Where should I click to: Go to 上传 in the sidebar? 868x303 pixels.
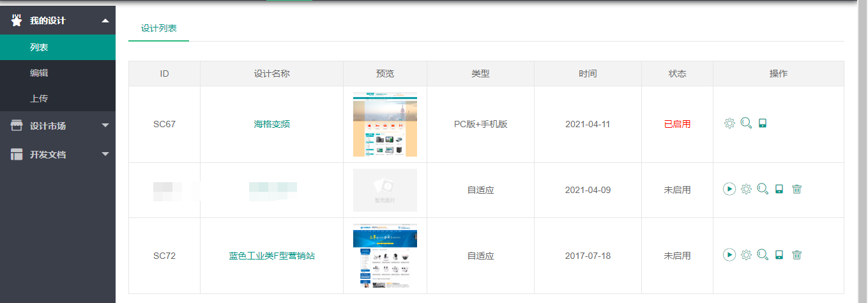click(39, 98)
